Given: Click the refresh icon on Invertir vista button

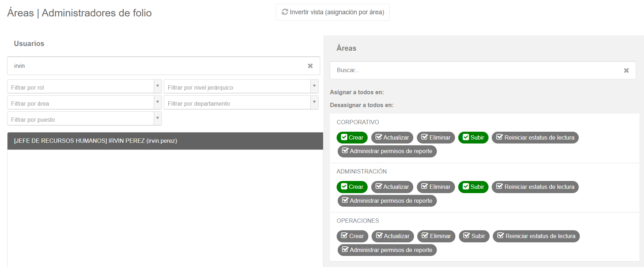Looking at the screenshot, I should [x=285, y=12].
